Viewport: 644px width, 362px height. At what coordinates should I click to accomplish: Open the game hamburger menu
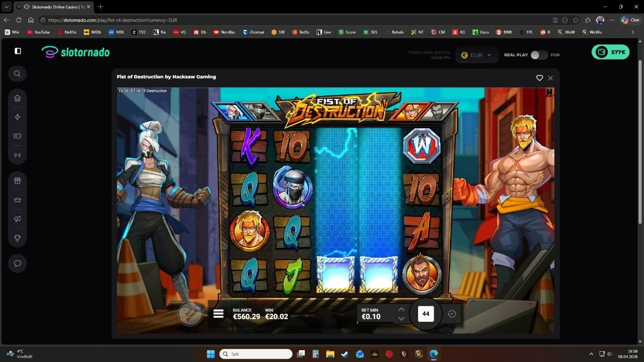coord(218,314)
